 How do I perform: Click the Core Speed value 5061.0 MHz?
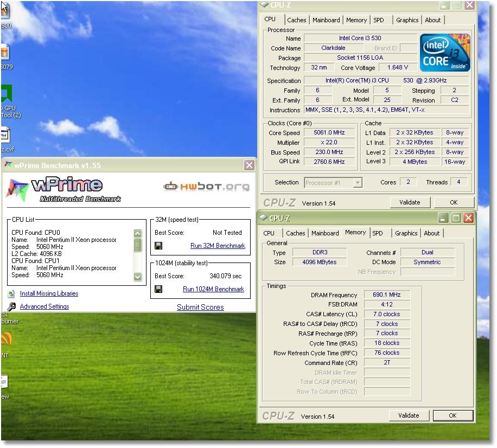coord(329,132)
